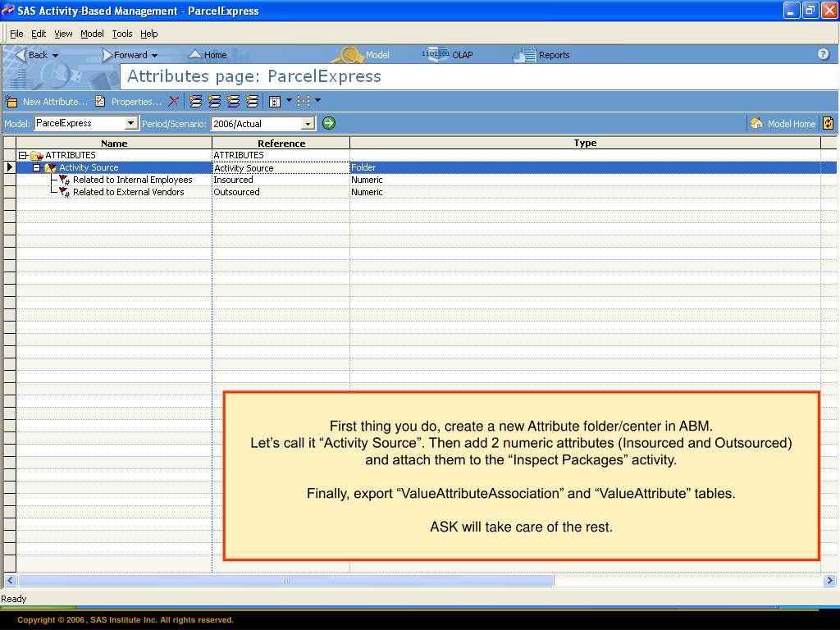
Task: Click the yellow icon right of Model Home
Action: click(829, 123)
